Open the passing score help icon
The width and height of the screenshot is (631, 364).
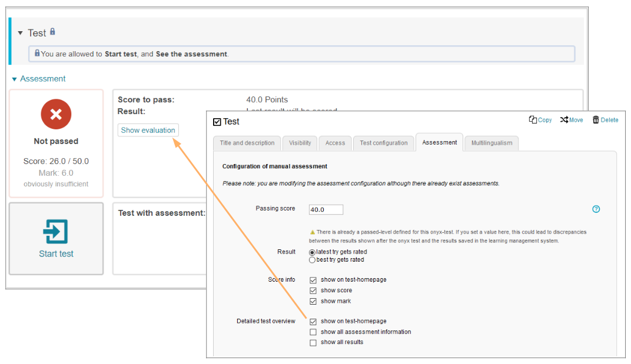(596, 209)
